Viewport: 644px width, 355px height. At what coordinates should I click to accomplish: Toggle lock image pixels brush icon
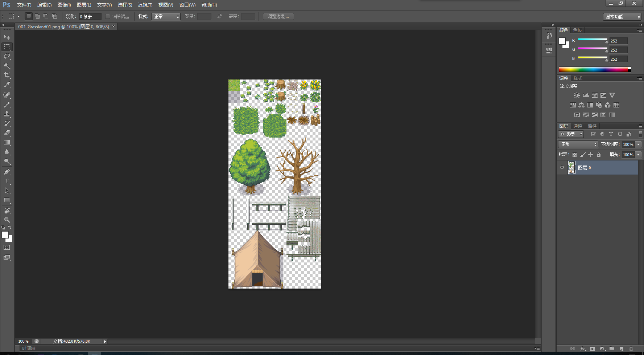[583, 155]
